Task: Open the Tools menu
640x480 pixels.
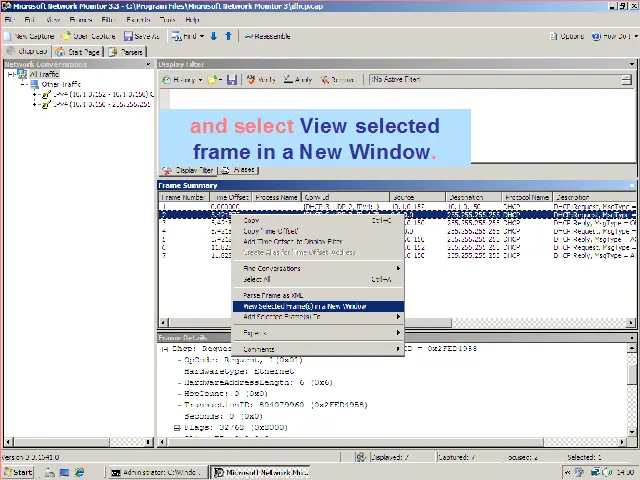Action: 167,20
